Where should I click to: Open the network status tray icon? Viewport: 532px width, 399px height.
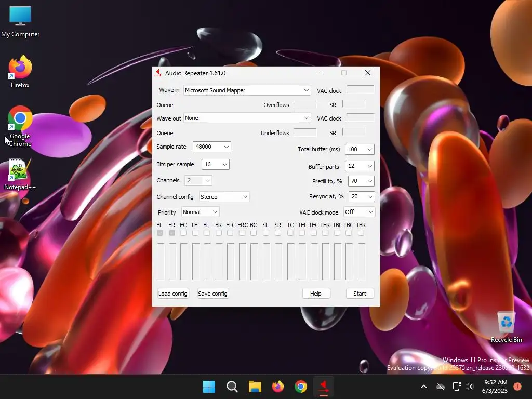pos(457,387)
